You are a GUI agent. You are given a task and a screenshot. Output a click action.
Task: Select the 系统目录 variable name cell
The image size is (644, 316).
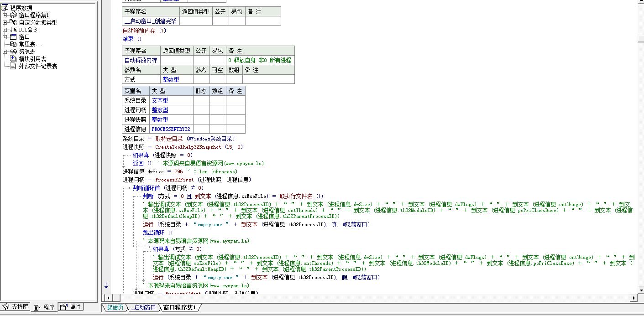click(136, 100)
